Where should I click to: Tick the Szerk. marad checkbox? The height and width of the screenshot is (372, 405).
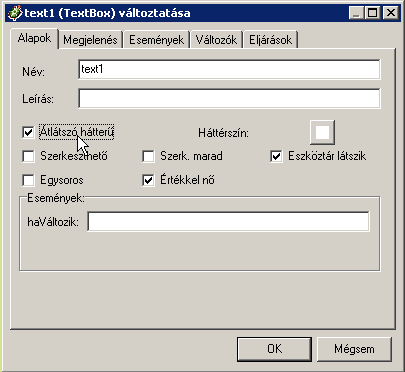(148, 156)
